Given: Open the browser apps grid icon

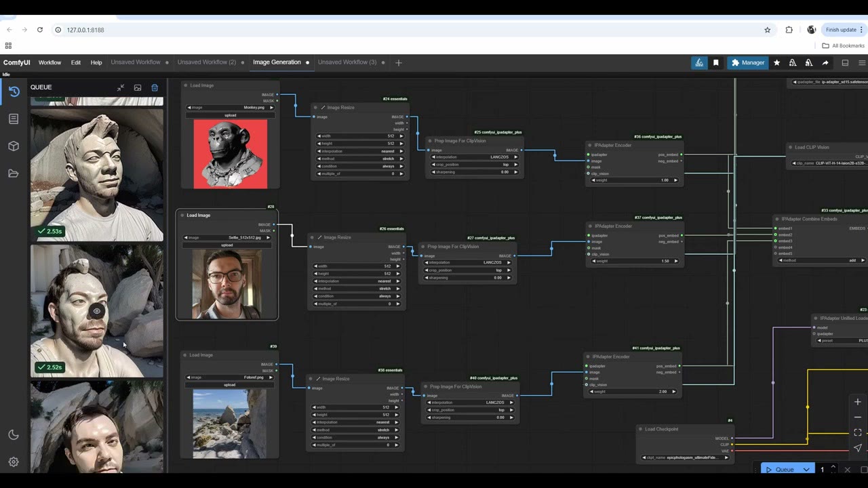Looking at the screenshot, I should click(8, 45).
